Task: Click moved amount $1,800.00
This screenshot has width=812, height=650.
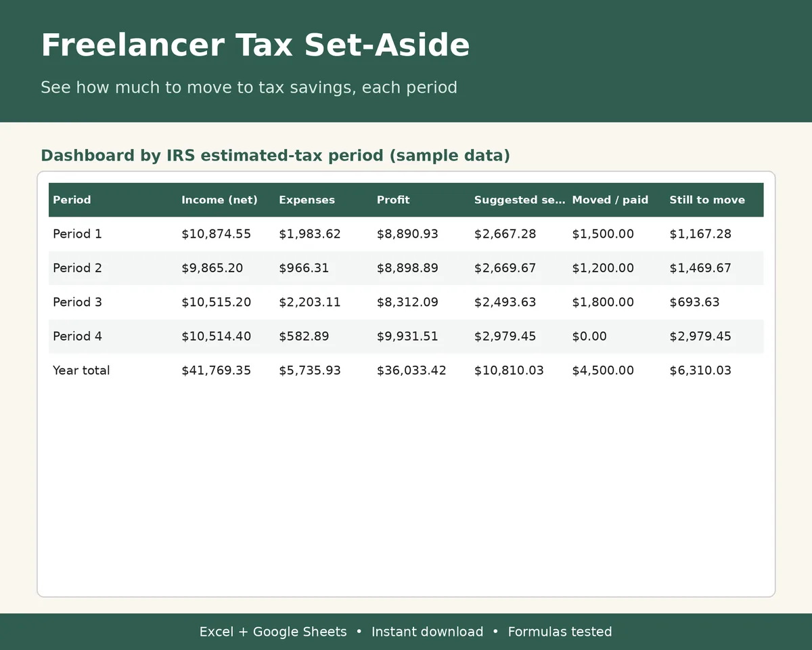Action: coord(603,302)
